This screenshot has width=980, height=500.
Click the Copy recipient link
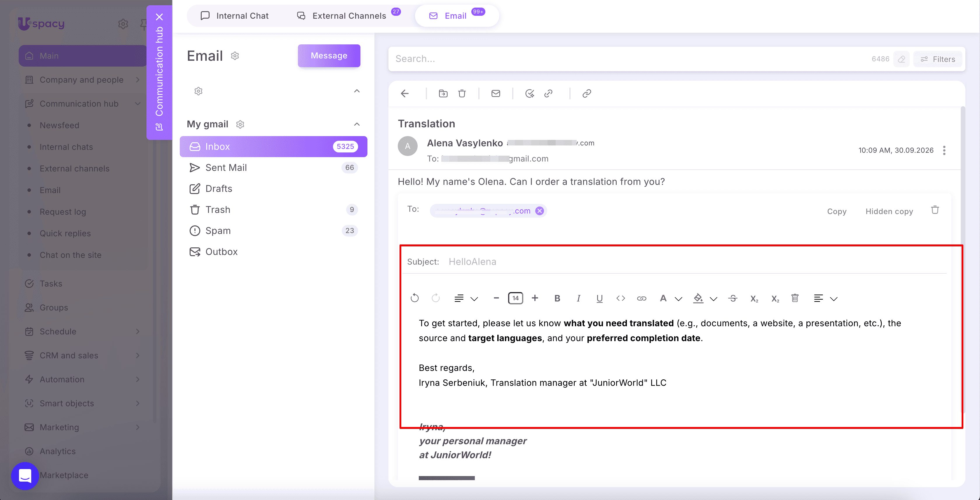837,211
